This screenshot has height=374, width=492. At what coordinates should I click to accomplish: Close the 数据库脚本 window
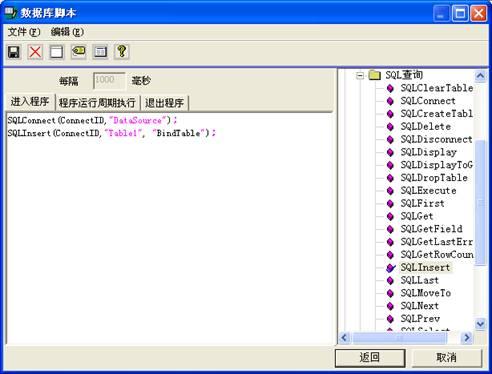click(479, 13)
